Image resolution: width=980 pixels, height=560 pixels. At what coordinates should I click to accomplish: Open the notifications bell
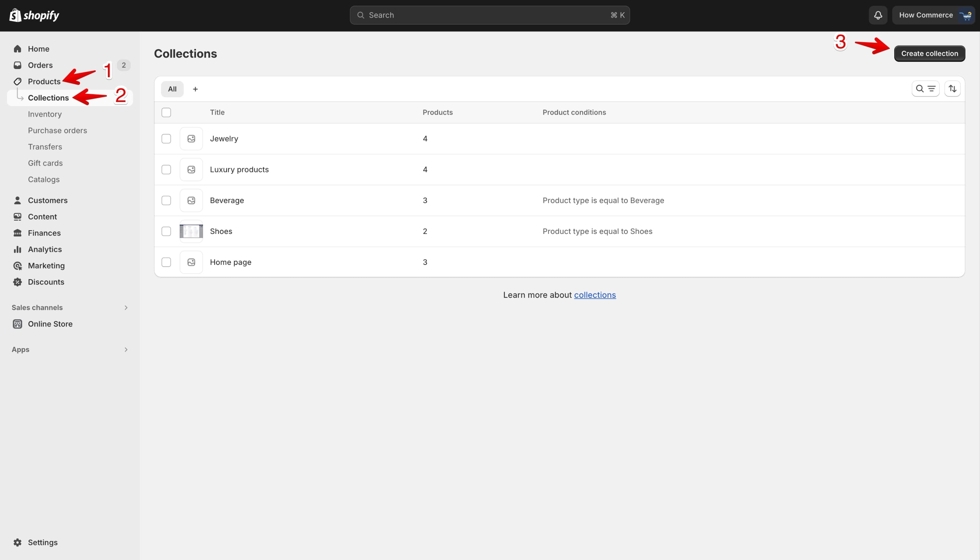tap(878, 15)
